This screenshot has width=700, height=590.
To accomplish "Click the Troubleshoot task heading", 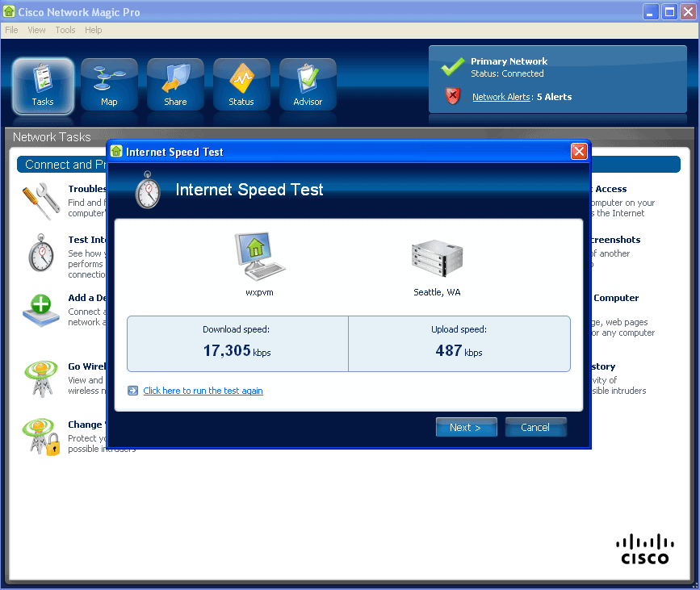I will [87, 189].
